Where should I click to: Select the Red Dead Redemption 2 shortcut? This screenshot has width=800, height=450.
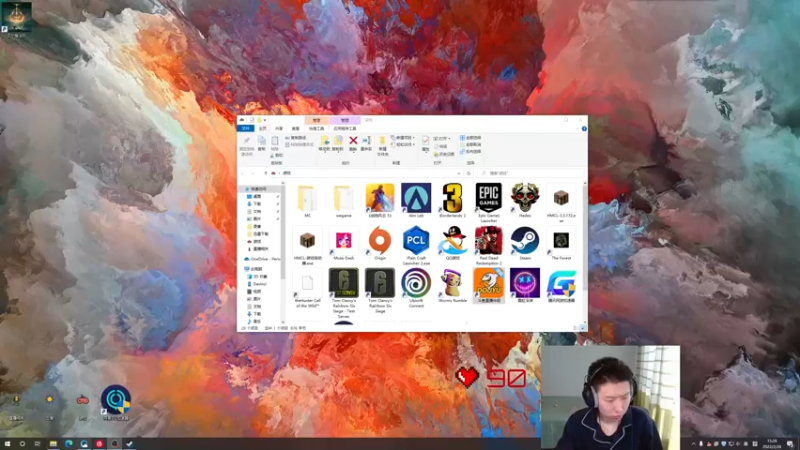click(x=489, y=245)
